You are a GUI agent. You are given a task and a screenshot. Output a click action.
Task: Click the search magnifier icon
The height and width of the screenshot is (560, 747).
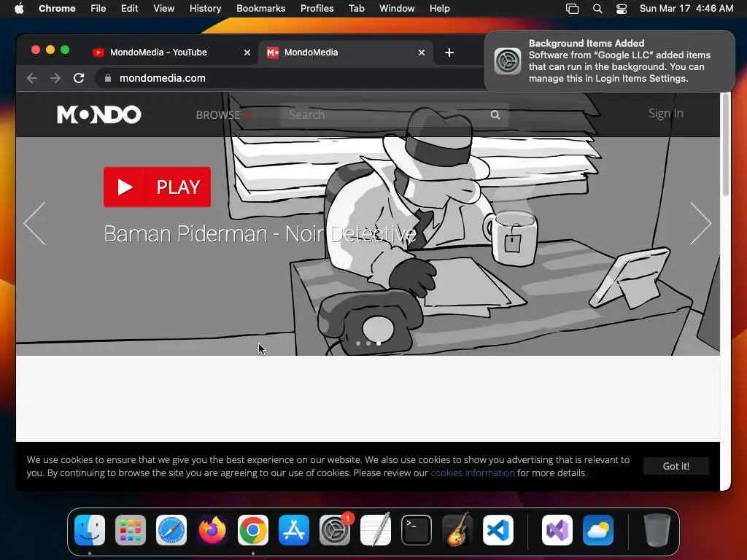click(x=495, y=114)
